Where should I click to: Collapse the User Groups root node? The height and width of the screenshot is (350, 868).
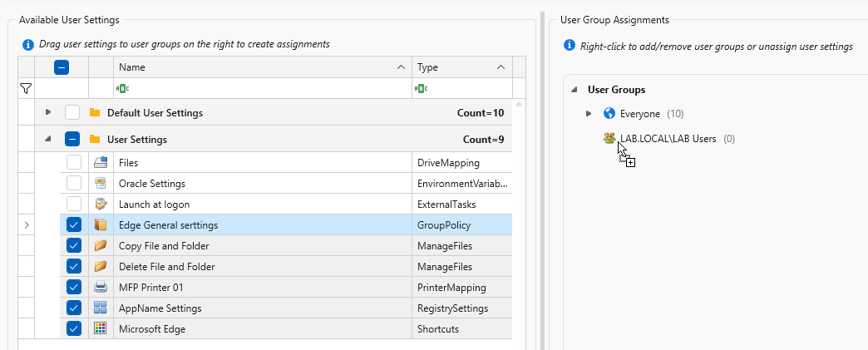(574, 90)
